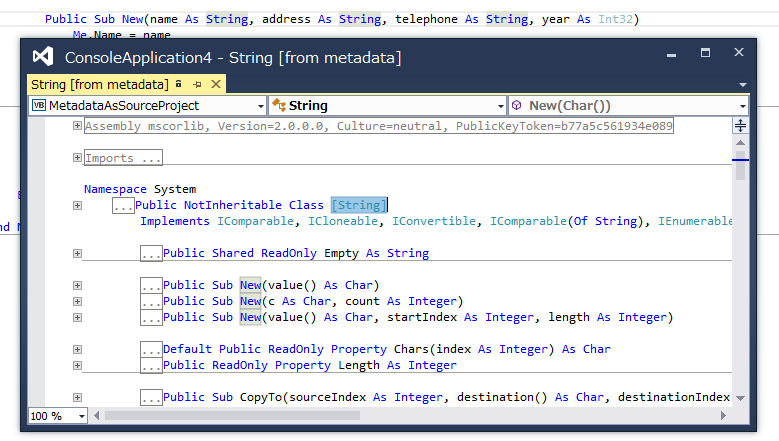The image size is (779, 441).
Task: Click 'telephone' parameter in background code window
Action: coord(426,19)
